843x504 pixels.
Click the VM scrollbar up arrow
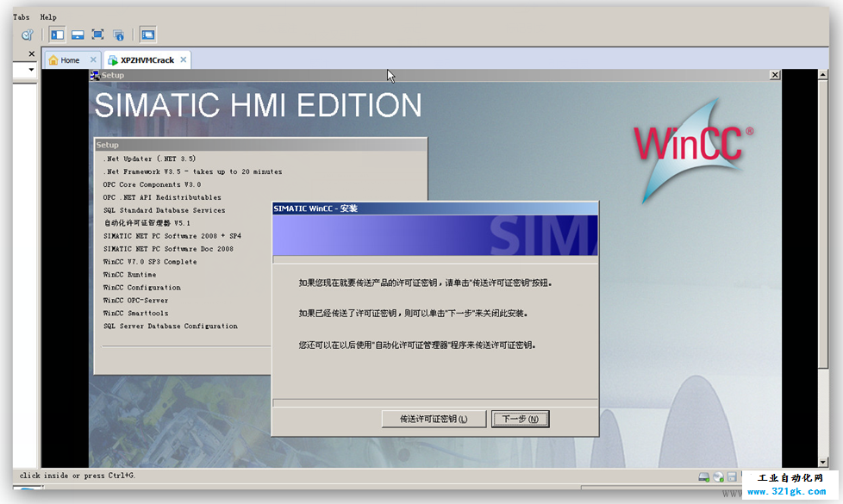pos(822,75)
